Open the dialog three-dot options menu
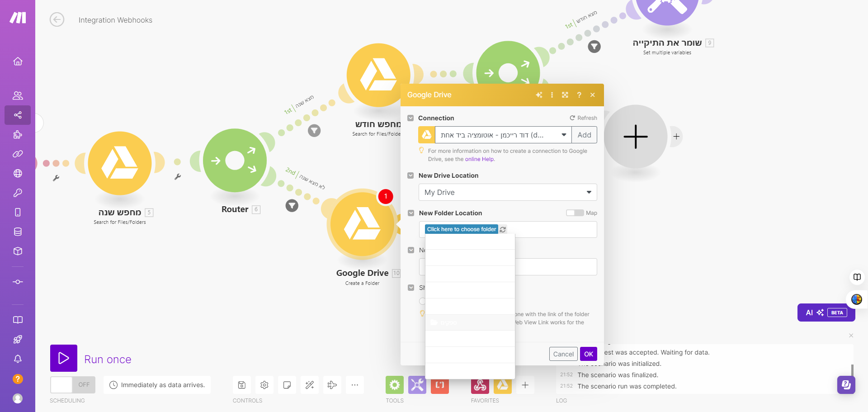This screenshot has width=868, height=412. (x=552, y=95)
